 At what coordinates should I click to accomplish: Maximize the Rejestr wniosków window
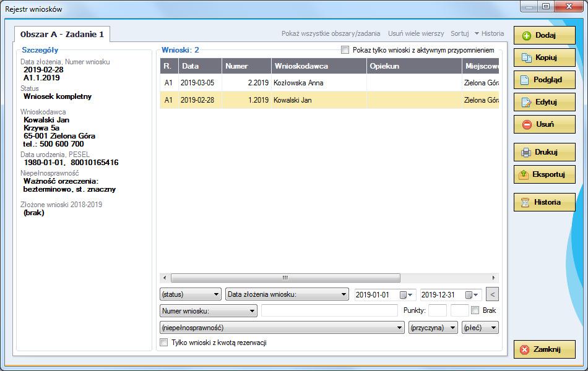546,6
